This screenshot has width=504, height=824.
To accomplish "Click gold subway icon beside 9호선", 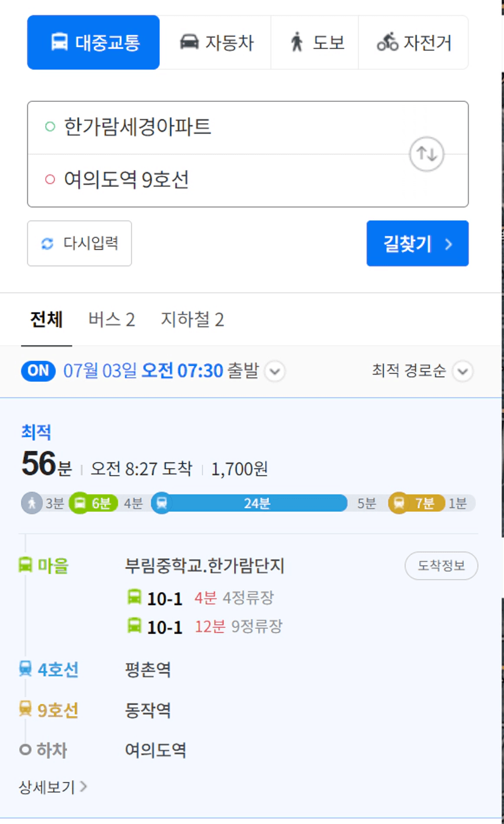I will [x=25, y=709].
